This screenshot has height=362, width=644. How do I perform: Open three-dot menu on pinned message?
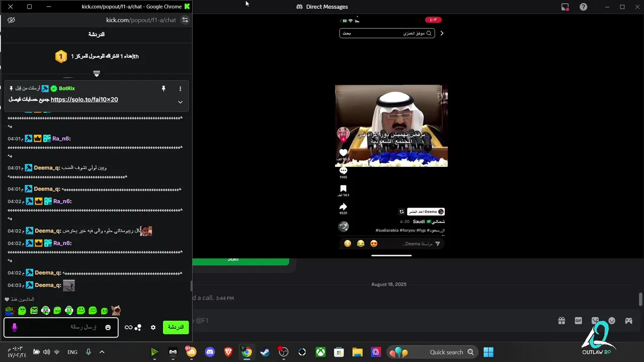[180, 88]
